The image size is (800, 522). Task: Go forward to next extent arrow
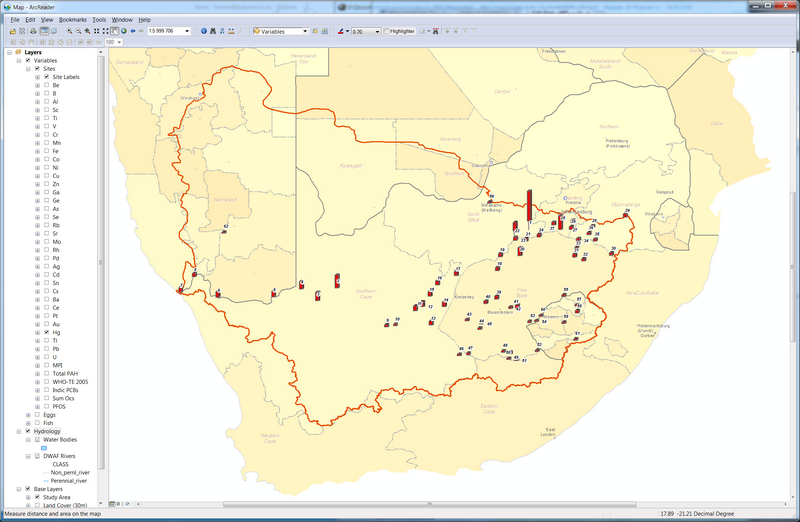tap(141, 31)
